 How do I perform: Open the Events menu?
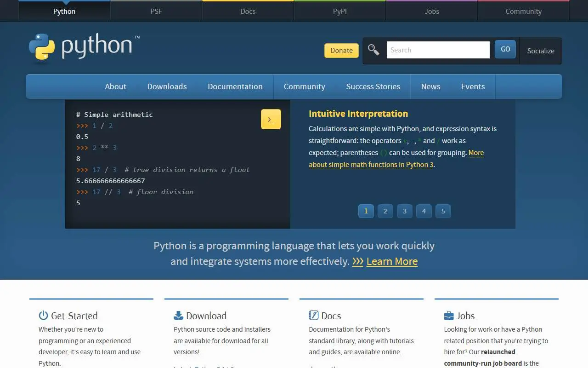tap(473, 86)
